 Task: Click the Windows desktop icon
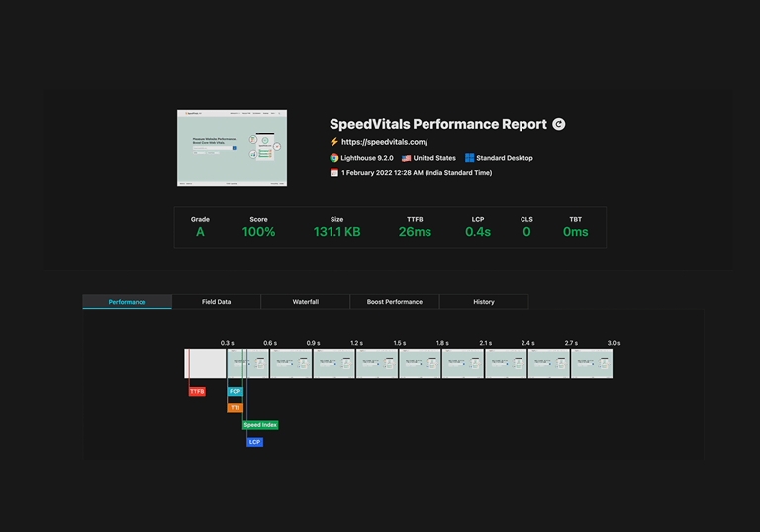coord(469,158)
